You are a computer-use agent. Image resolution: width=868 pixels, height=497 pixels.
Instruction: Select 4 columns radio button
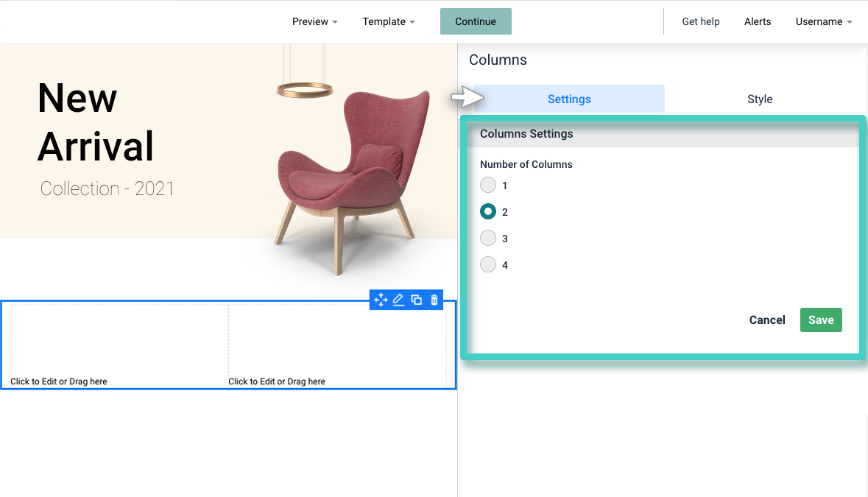[487, 264]
